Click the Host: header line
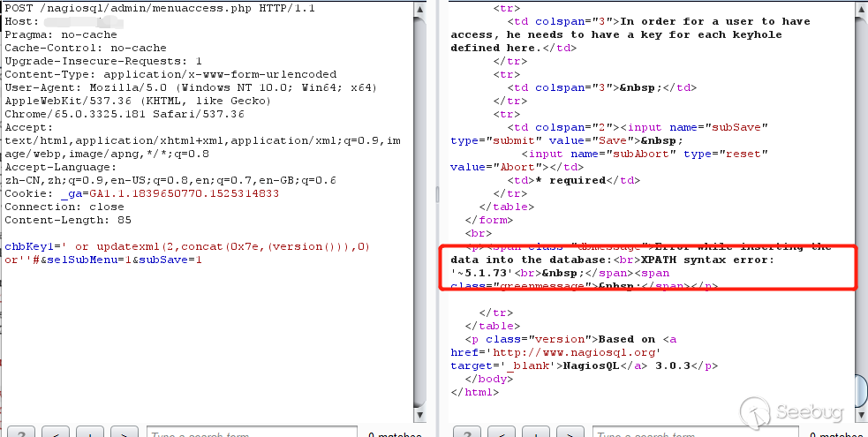868x437 pixels. pyautogui.click(x=64, y=21)
